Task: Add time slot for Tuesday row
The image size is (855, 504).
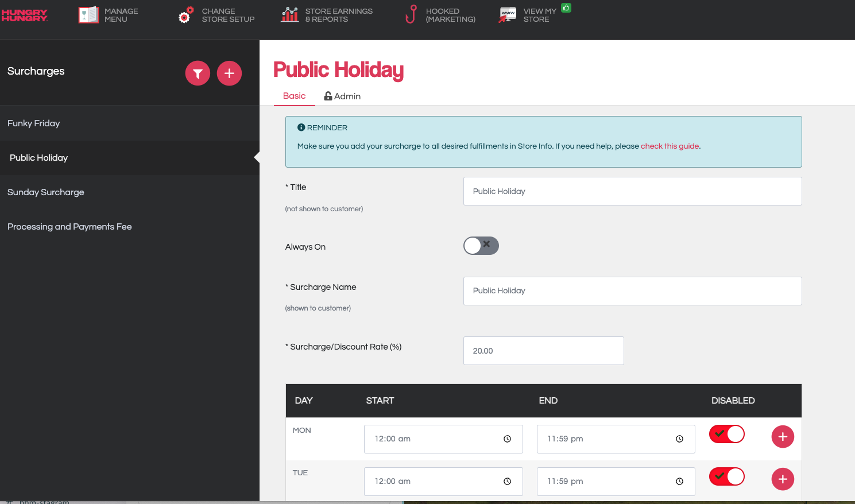Action: click(782, 479)
